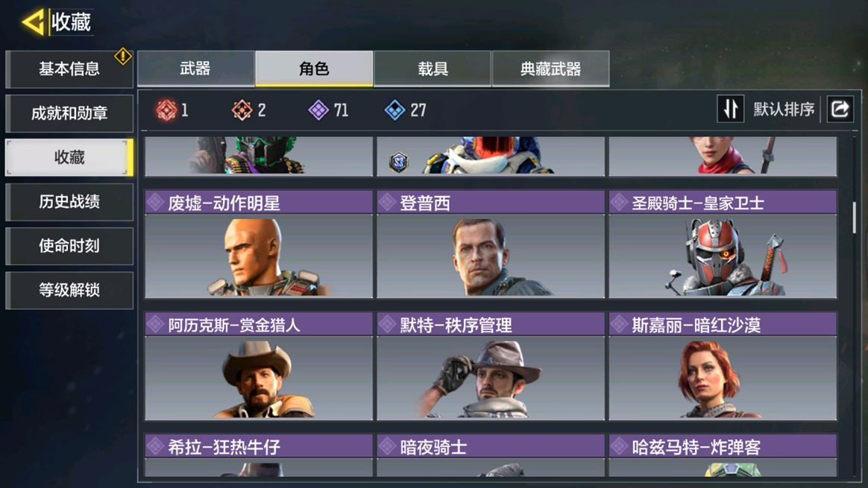
Task: Choose the 斯嘉丽-暗红沙漠 character card
Action: point(723,367)
